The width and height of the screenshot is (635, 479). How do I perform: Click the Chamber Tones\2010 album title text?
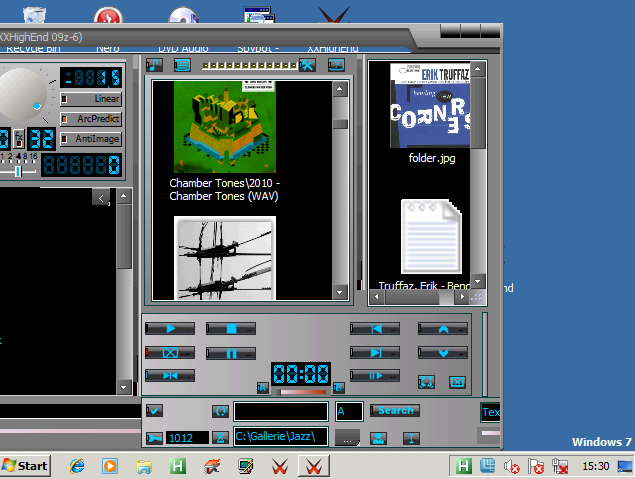[x=224, y=189]
